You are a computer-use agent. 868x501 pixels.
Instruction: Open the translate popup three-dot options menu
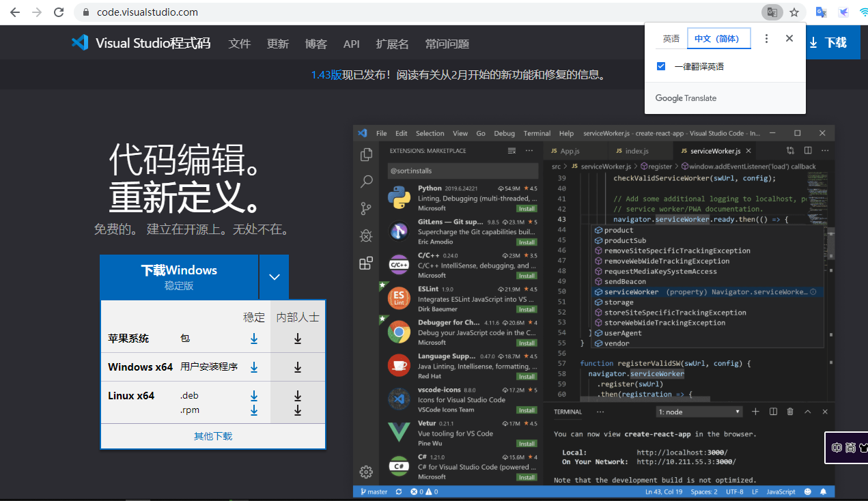pyautogui.click(x=766, y=39)
